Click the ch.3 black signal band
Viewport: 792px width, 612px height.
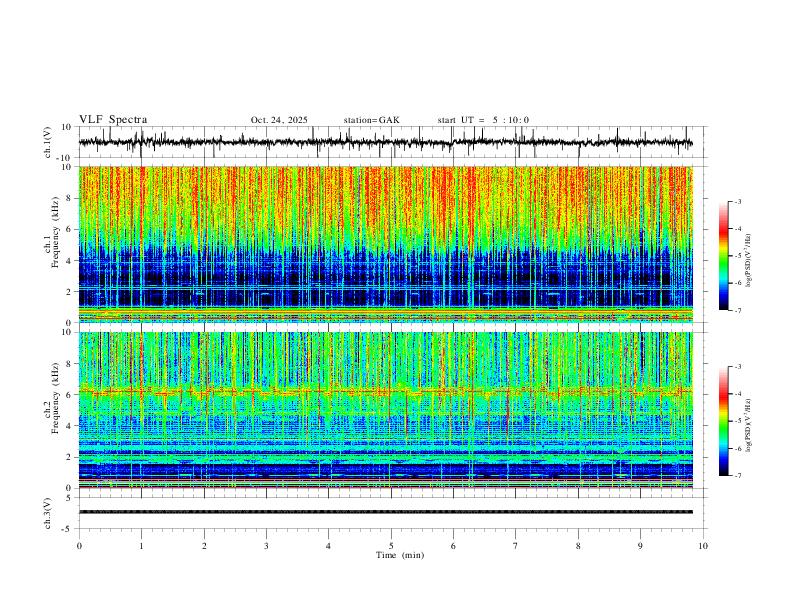point(386,512)
